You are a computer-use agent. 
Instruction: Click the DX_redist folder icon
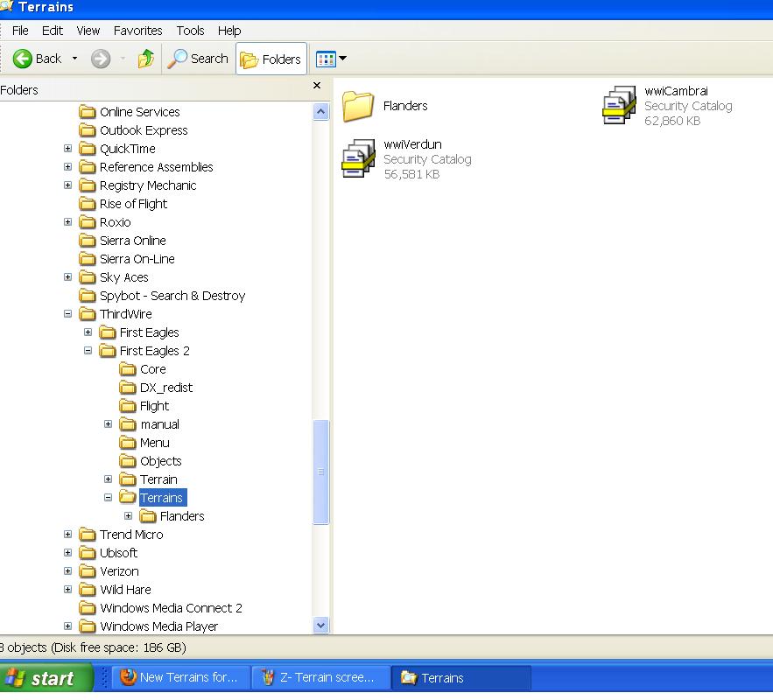coord(128,388)
